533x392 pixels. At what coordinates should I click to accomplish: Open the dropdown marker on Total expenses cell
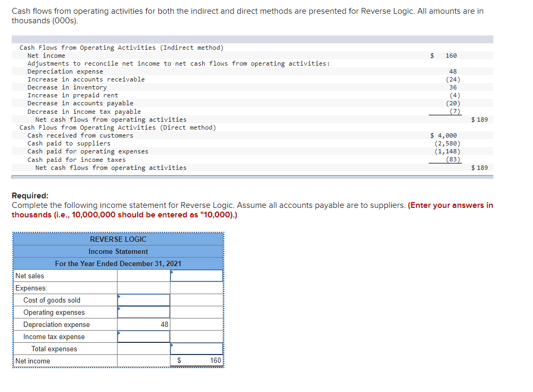pos(170,345)
